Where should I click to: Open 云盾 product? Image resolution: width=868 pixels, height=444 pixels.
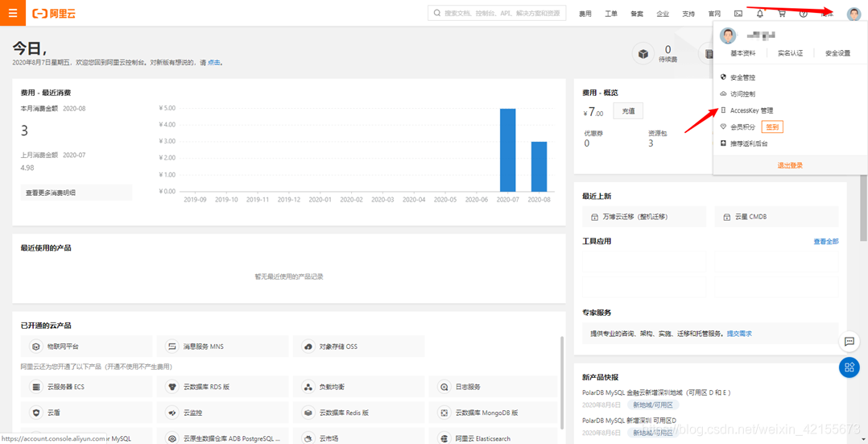pyautogui.click(x=86, y=413)
